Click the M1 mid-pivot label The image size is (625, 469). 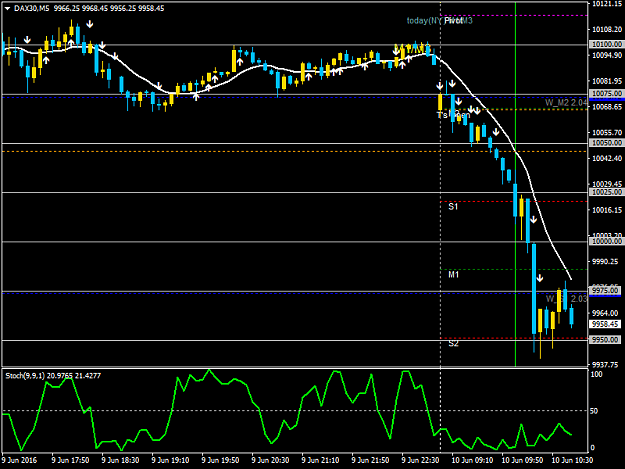[x=454, y=275]
